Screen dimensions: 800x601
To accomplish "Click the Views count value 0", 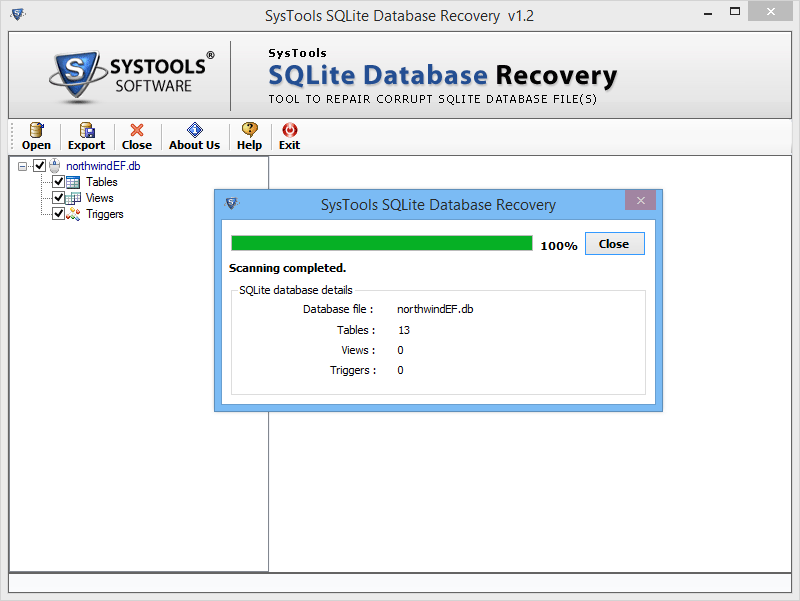I will tap(401, 350).
